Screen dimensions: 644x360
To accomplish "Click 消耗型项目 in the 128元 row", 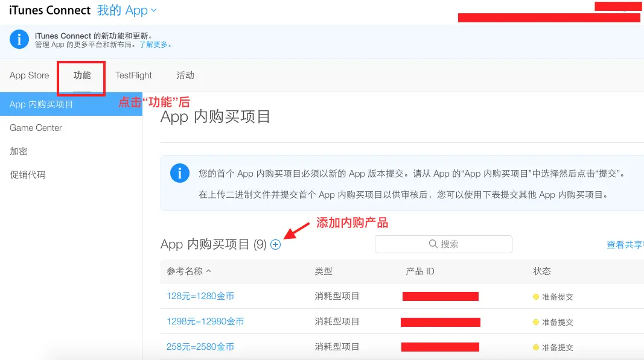I will coord(337,296).
